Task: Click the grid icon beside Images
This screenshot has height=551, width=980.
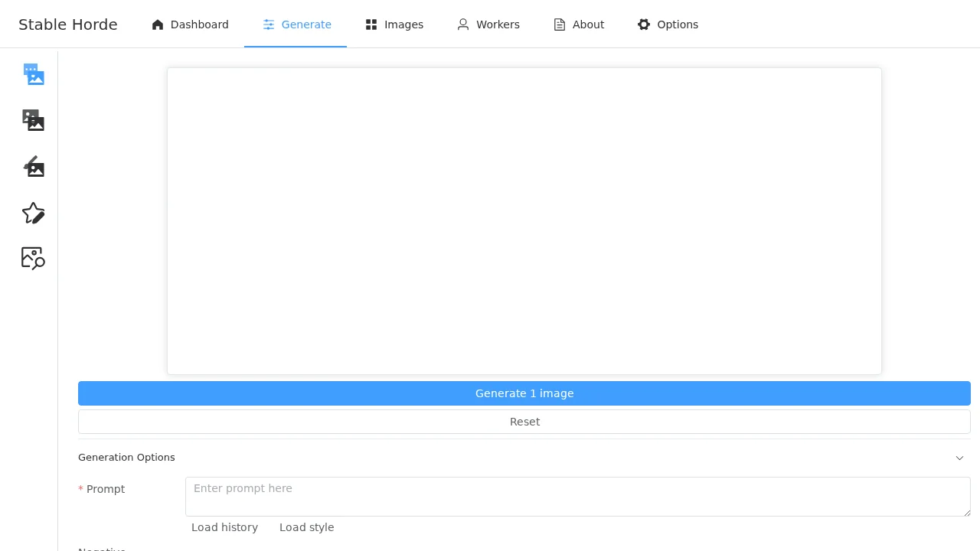Action: click(x=371, y=24)
